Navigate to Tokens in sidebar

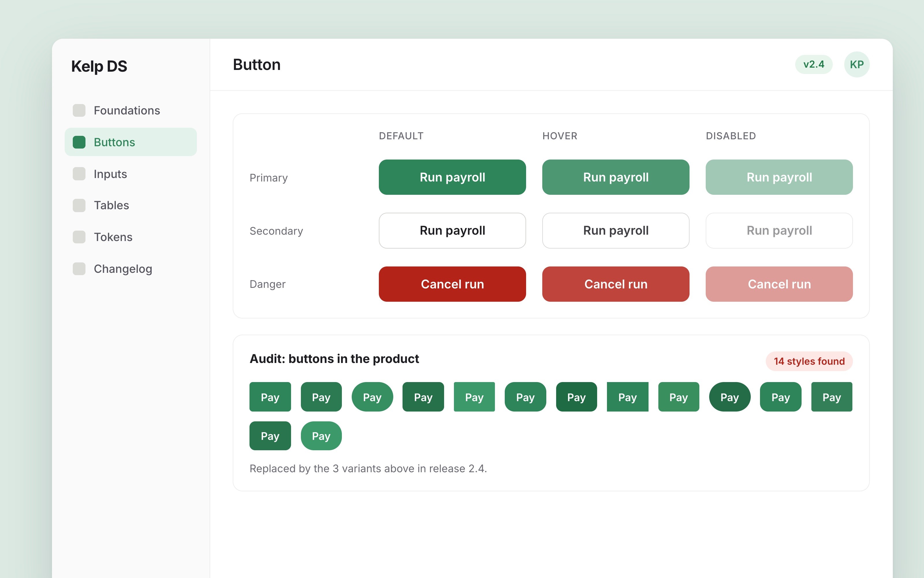click(x=131, y=237)
